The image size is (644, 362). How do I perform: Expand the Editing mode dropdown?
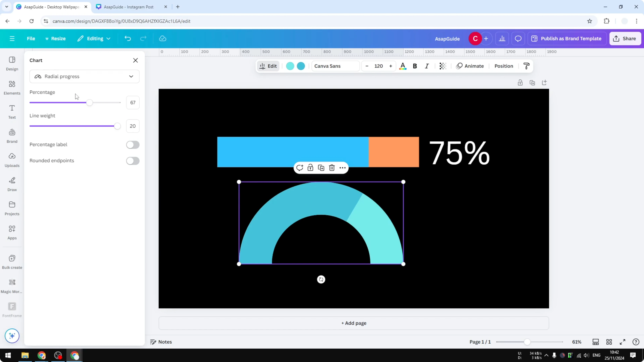coord(94,38)
